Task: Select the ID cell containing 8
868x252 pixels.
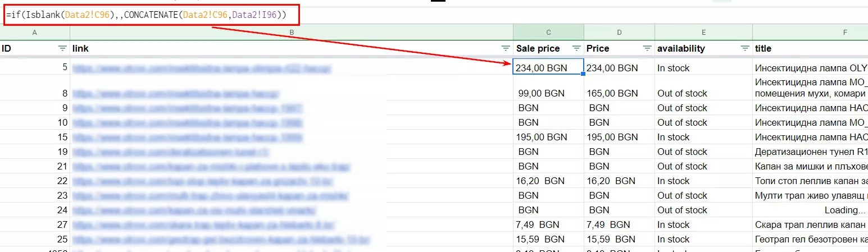Action: coord(35,88)
